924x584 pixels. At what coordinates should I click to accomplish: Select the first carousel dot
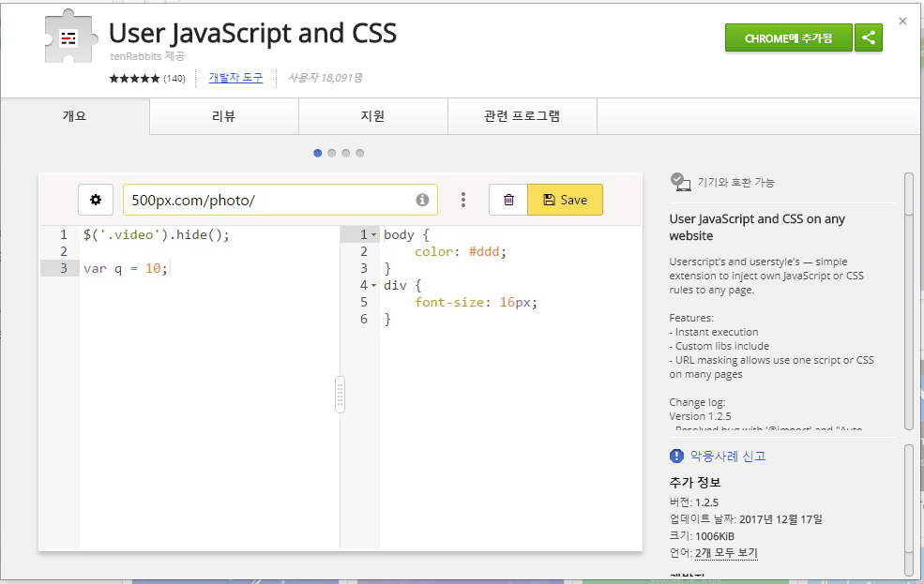coord(318,153)
